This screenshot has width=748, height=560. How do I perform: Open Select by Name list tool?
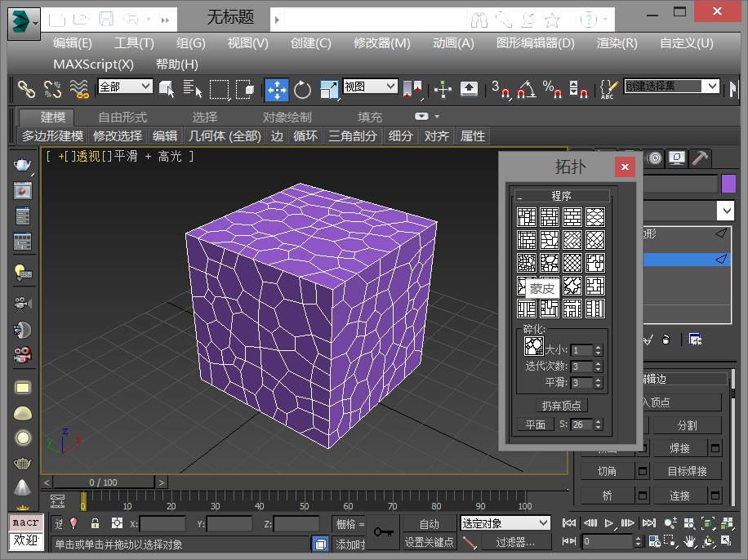192,89
